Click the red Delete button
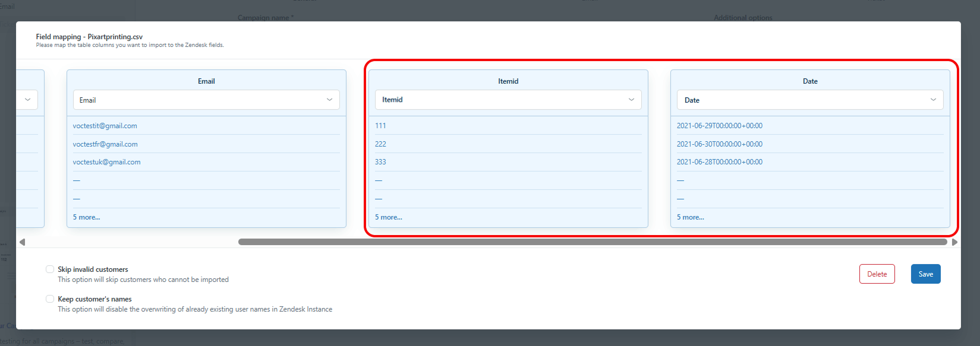 point(877,274)
